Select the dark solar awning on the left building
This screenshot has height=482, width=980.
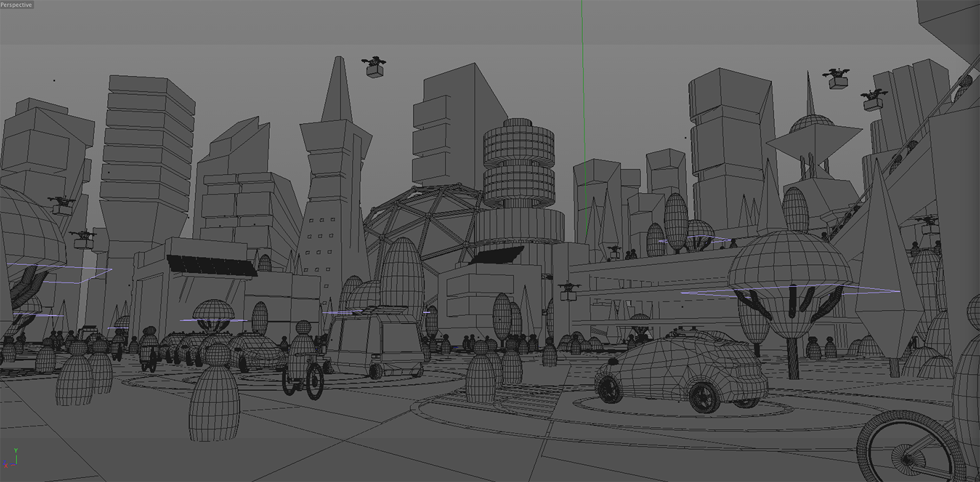(x=211, y=266)
